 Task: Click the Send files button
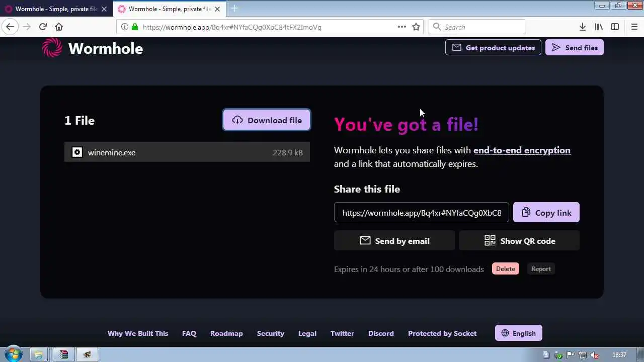pyautogui.click(x=575, y=48)
